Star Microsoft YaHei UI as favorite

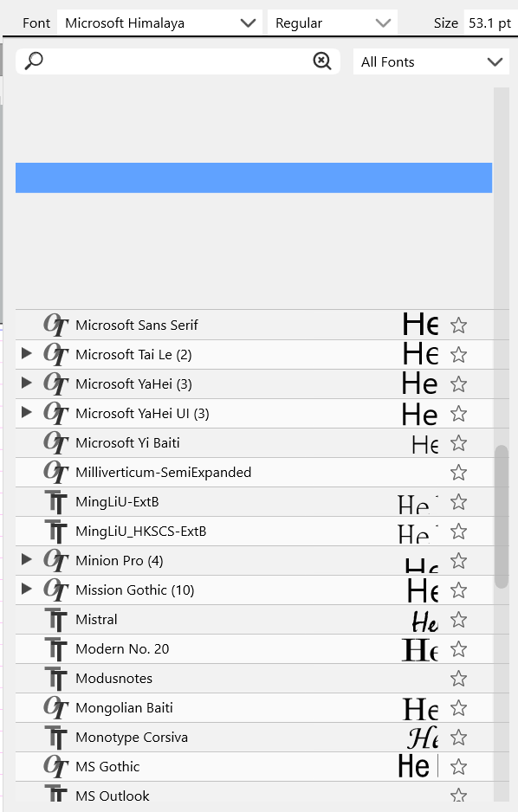click(458, 414)
